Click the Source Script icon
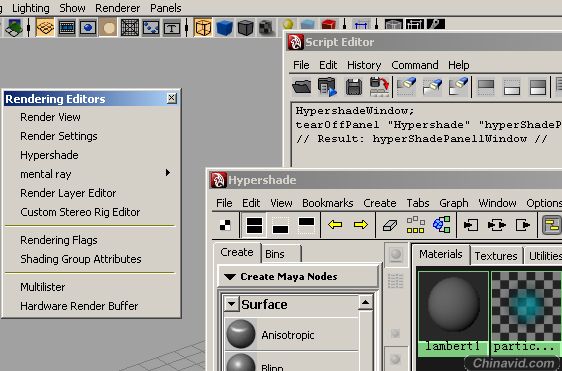Viewport: 562px width, 371px height. tap(327, 87)
